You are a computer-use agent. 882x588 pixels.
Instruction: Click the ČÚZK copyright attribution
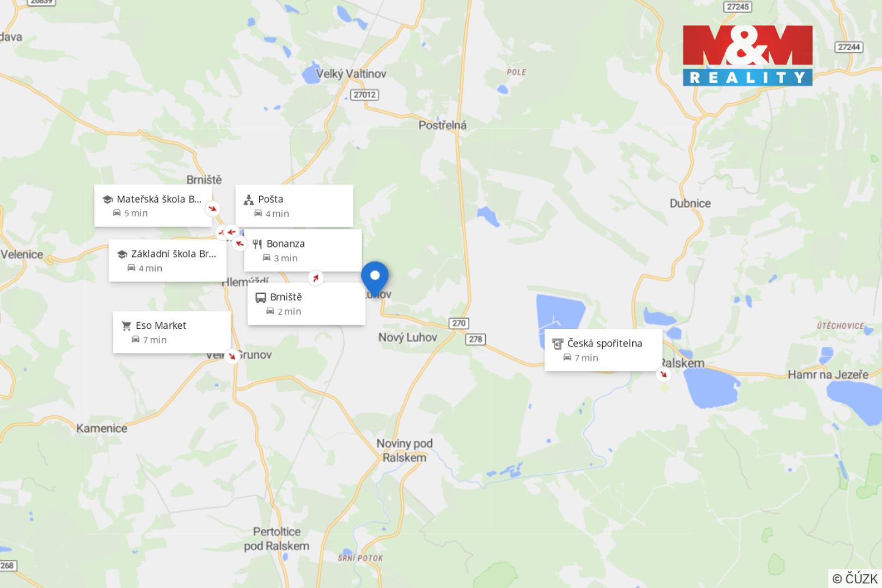click(855, 578)
